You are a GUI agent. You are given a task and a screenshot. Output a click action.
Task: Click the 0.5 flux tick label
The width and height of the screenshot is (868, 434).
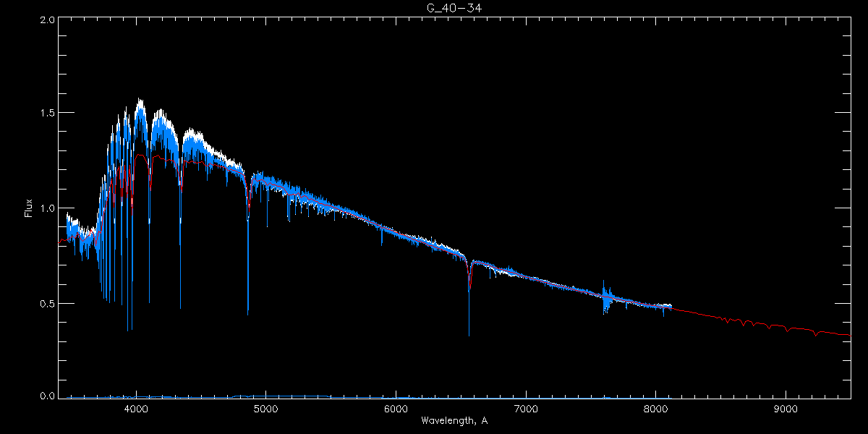47,303
